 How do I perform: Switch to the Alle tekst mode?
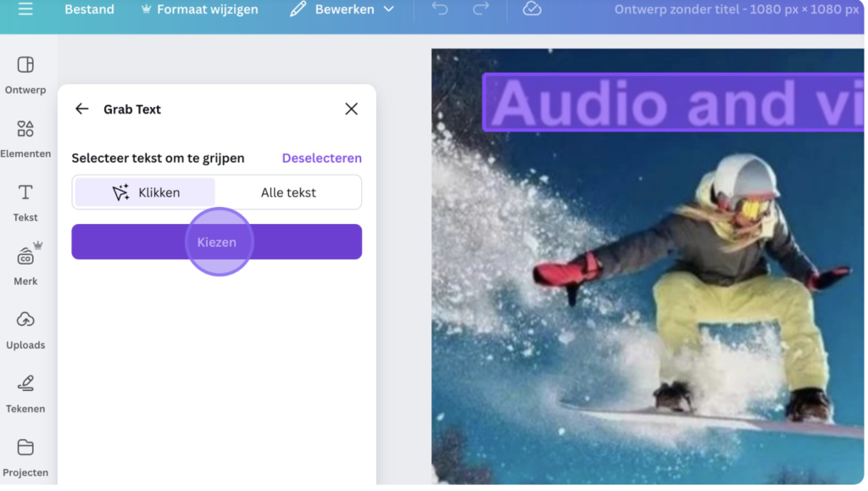289,192
